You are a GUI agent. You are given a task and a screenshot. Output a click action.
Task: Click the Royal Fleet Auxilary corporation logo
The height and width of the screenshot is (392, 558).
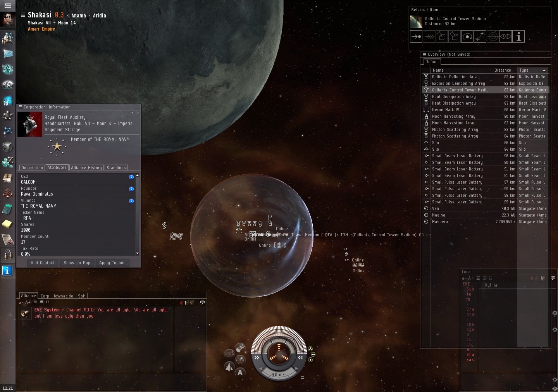click(x=30, y=124)
